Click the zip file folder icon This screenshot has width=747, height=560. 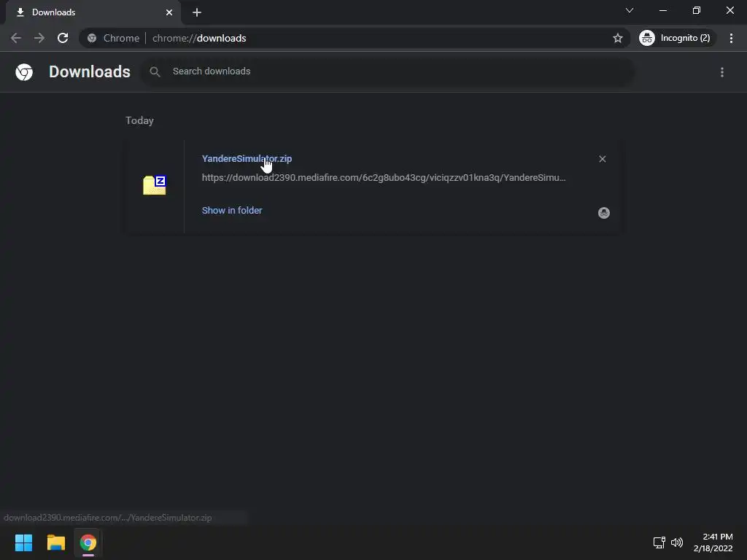155,185
